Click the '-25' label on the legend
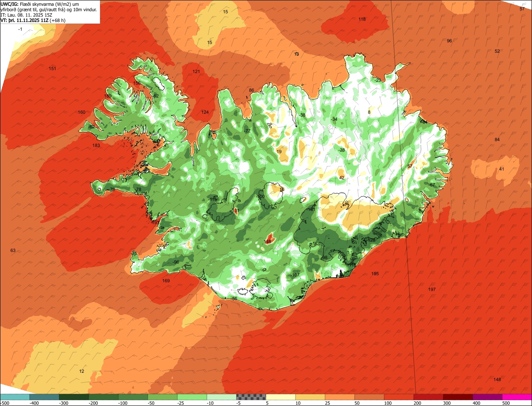Viewport: 532px width, 406px height. tap(181, 403)
